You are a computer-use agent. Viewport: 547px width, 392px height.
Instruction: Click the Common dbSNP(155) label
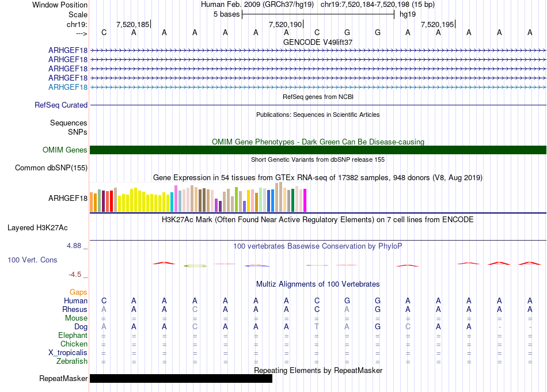coord(51,168)
